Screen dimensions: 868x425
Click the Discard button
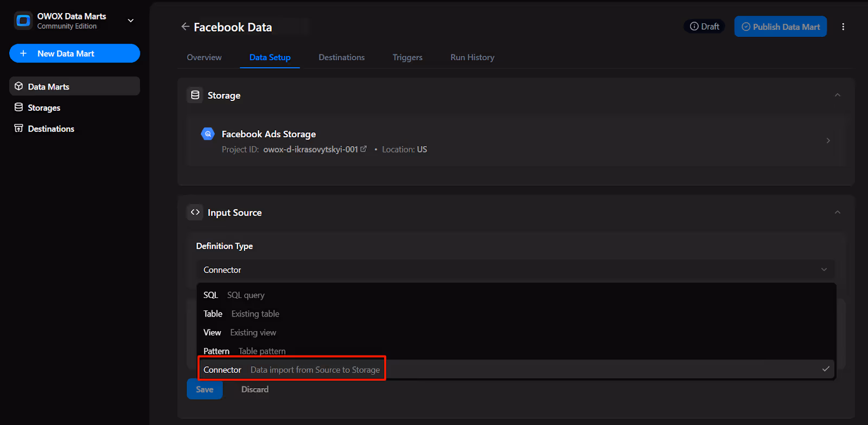click(255, 389)
